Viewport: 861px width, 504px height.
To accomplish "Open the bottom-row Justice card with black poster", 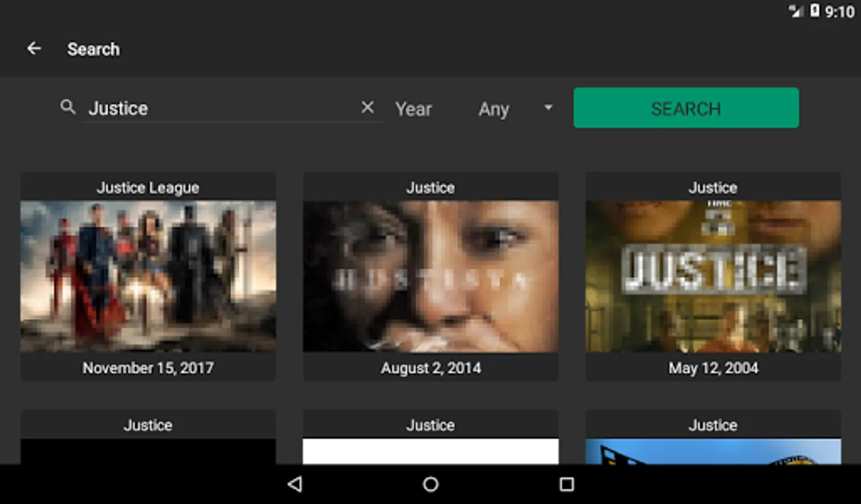I will pos(148,437).
